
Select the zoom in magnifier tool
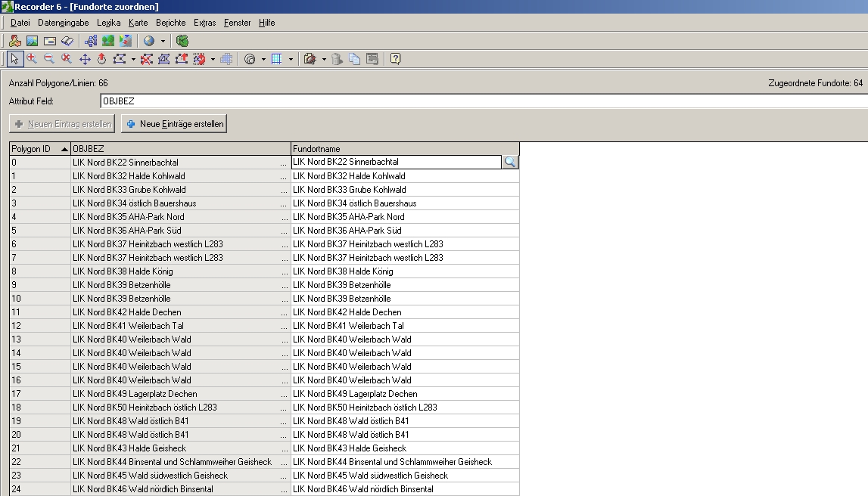[32, 59]
